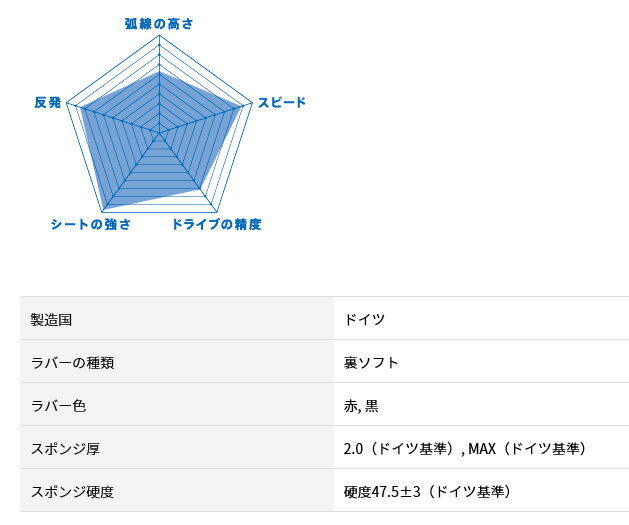The image size is (629, 525).
Task: Click the 裏ソフト value cell
Action: [481, 361]
